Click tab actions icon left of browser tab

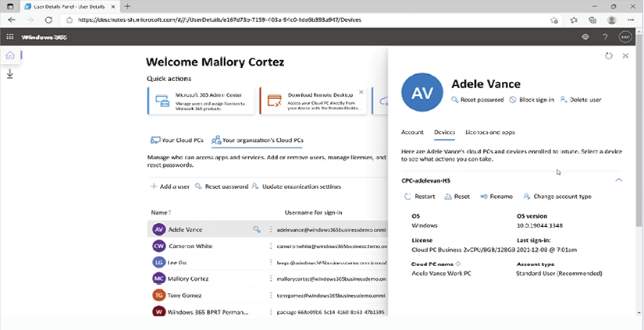point(10,6)
